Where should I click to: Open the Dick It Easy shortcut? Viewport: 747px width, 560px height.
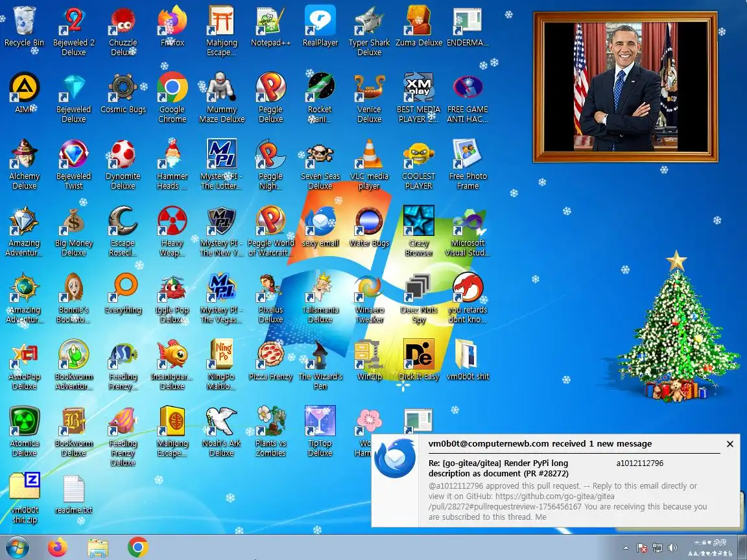[419, 360]
